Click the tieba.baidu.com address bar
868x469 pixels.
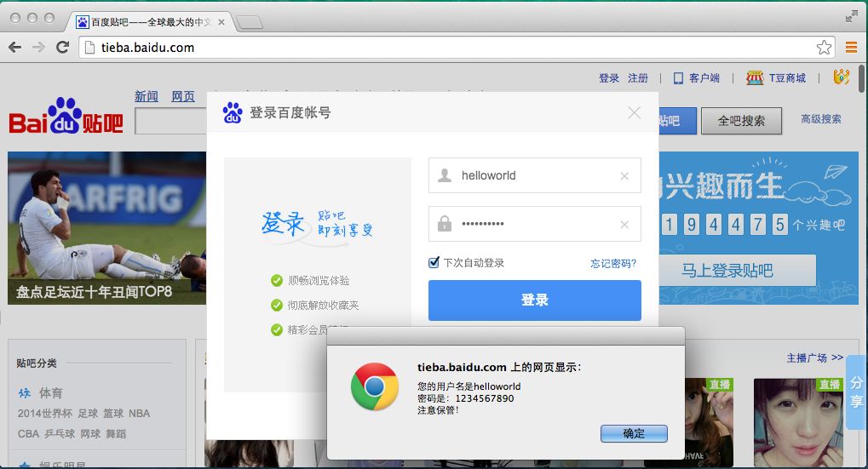[x=443, y=48]
